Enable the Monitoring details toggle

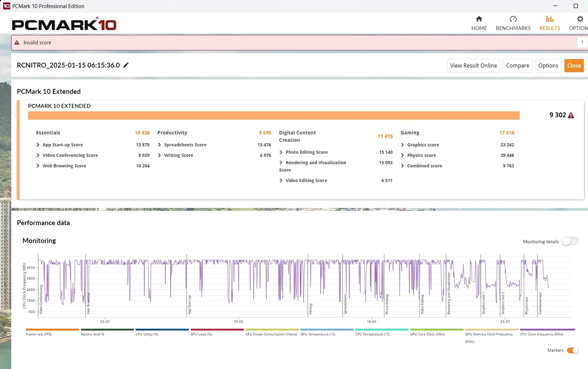(570, 241)
